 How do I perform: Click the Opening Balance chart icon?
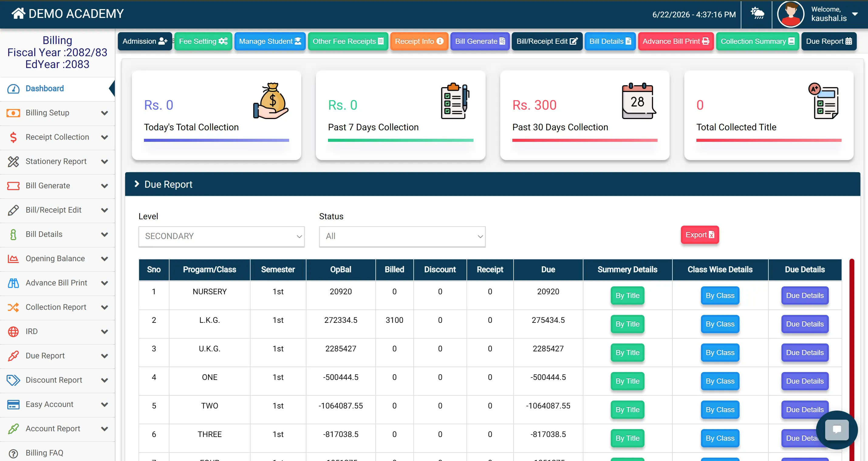coord(13,258)
